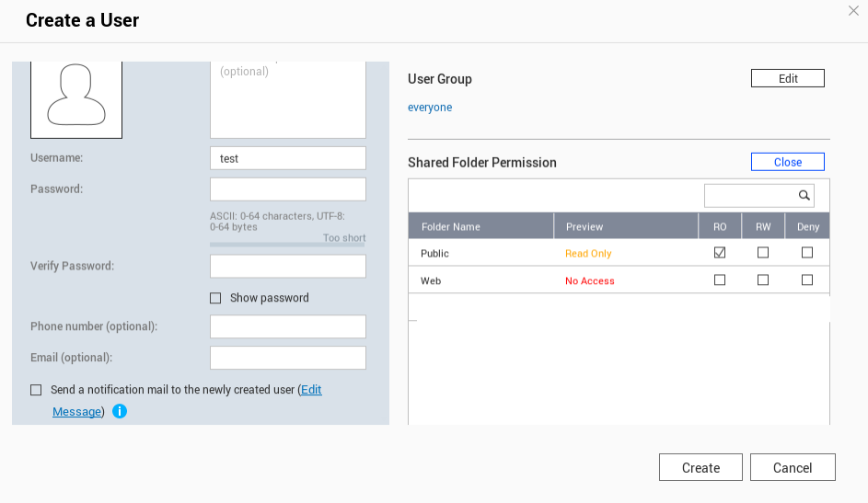Click the search magnifier icon in folder permissions
868x503 pixels.
tap(804, 195)
